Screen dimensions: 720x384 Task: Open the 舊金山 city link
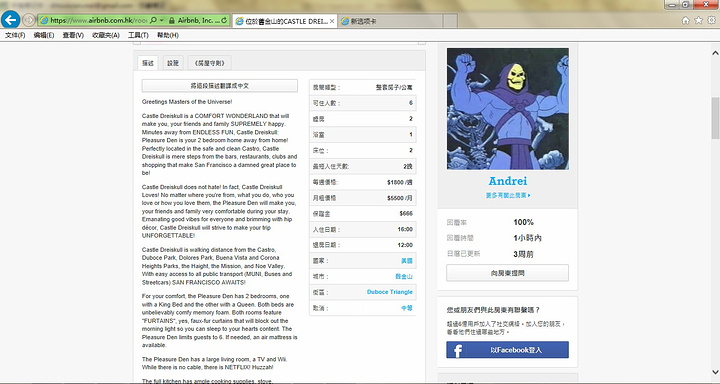pyautogui.click(x=404, y=277)
